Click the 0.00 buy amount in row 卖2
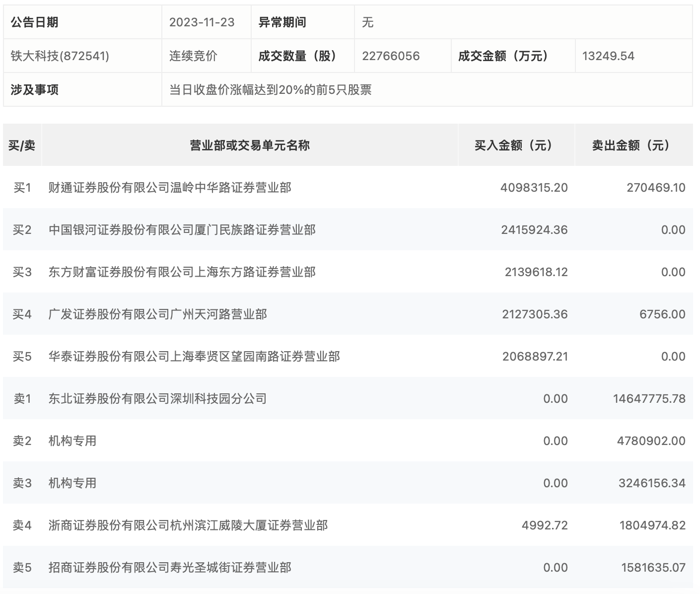The image size is (700, 594). tap(556, 441)
